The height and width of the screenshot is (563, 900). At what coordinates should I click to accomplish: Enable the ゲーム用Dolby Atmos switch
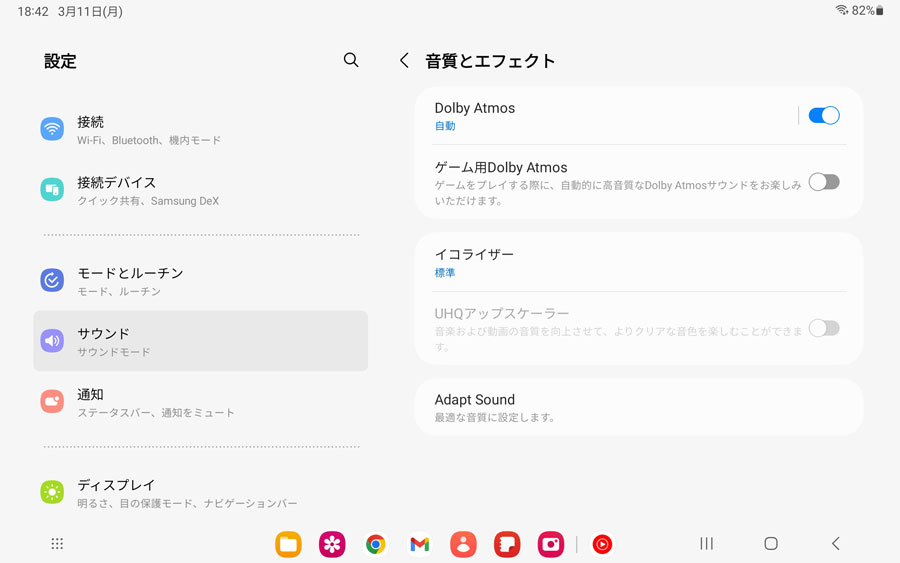coord(824,182)
